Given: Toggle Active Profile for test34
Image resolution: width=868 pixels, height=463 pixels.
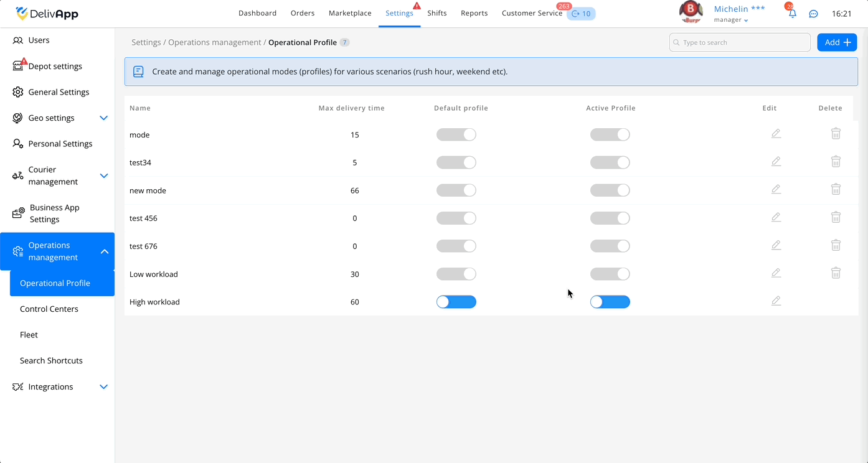Looking at the screenshot, I should click(x=610, y=162).
